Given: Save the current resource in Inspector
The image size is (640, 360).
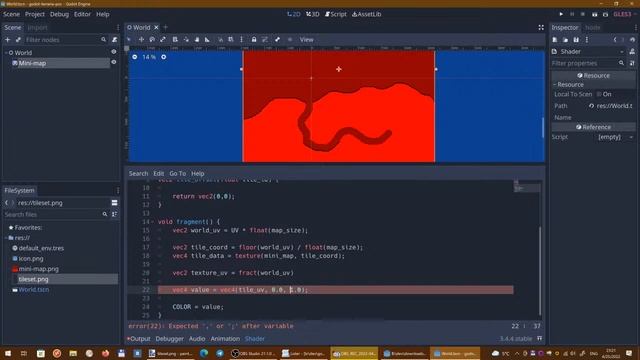Looking at the screenshot, I should click(576, 40).
